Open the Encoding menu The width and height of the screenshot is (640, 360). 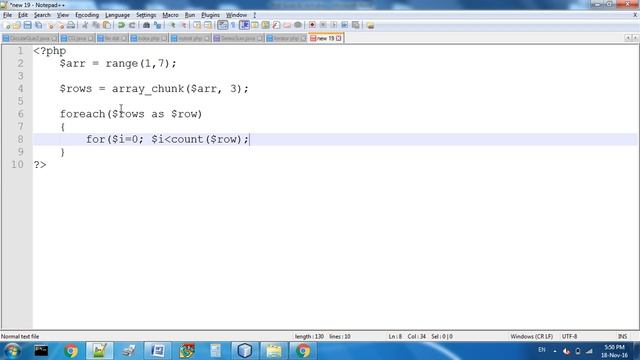point(87,15)
